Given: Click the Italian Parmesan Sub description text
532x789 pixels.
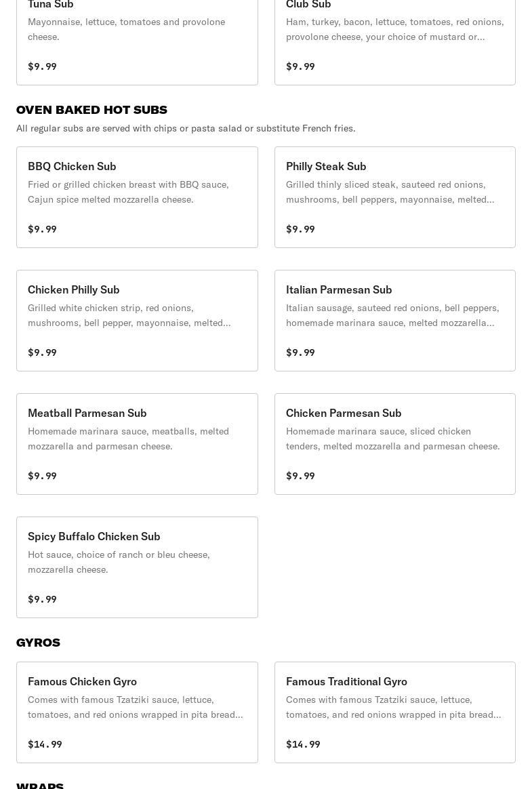Looking at the screenshot, I should click(392, 315).
